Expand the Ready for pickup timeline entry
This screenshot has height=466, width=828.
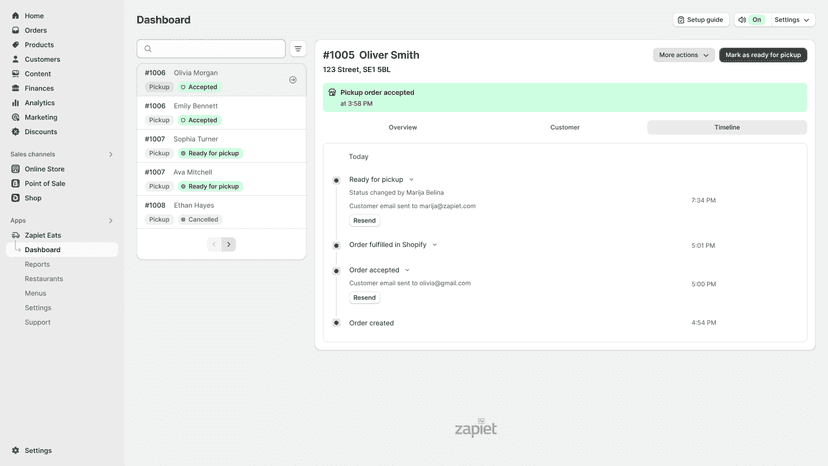click(411, 180)
